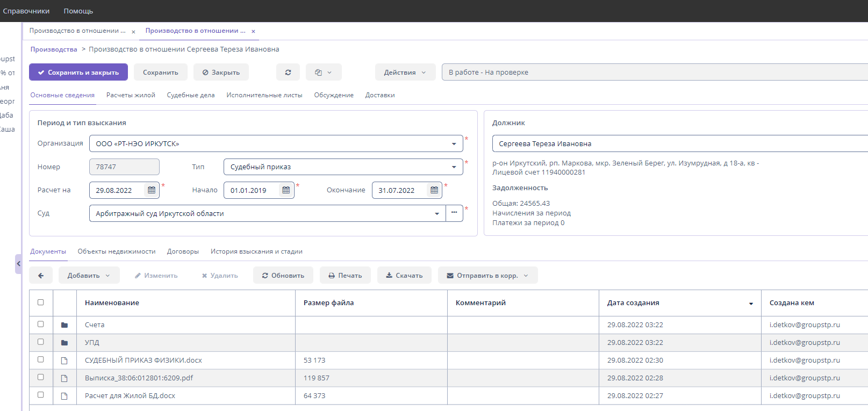868x411 pixels.
Task: Open calendar picker for Расчет на date
Action: click(x=152, y=190)
